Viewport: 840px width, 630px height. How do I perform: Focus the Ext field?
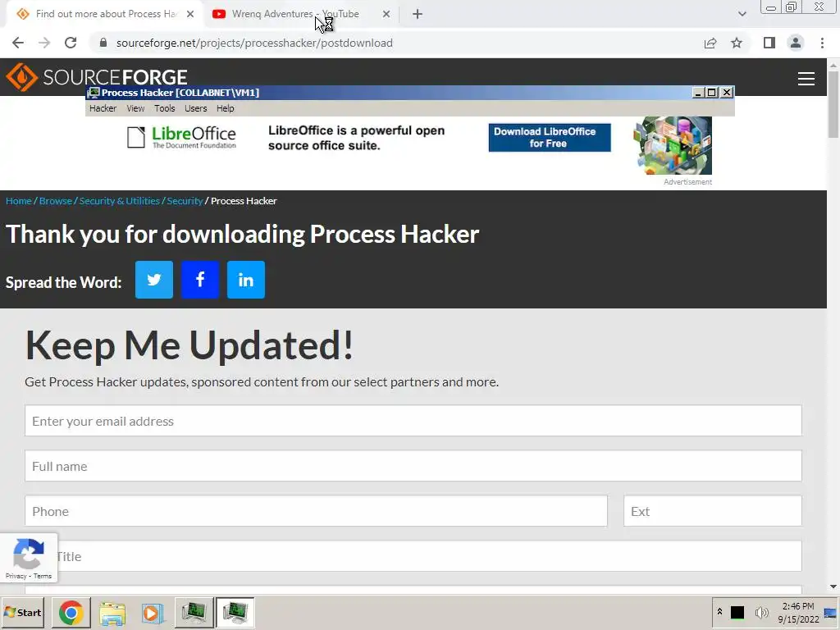[x=713, y=511]
